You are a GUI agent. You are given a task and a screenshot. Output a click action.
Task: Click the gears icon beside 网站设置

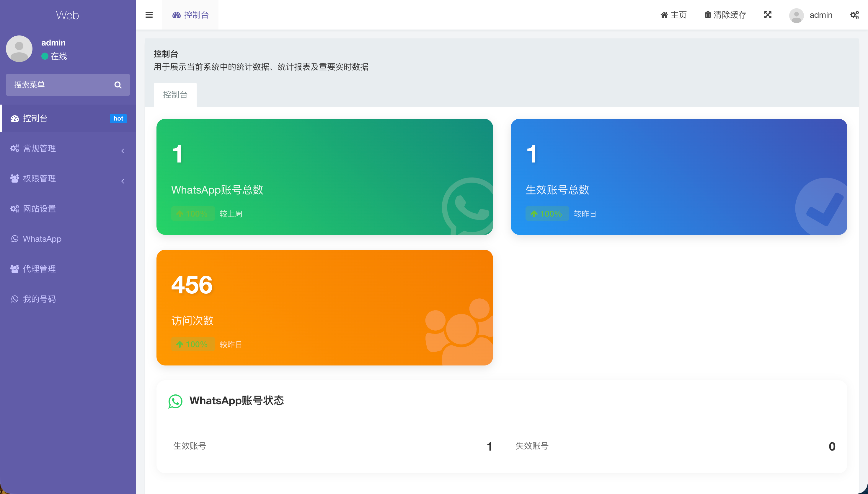pos(14,209)
